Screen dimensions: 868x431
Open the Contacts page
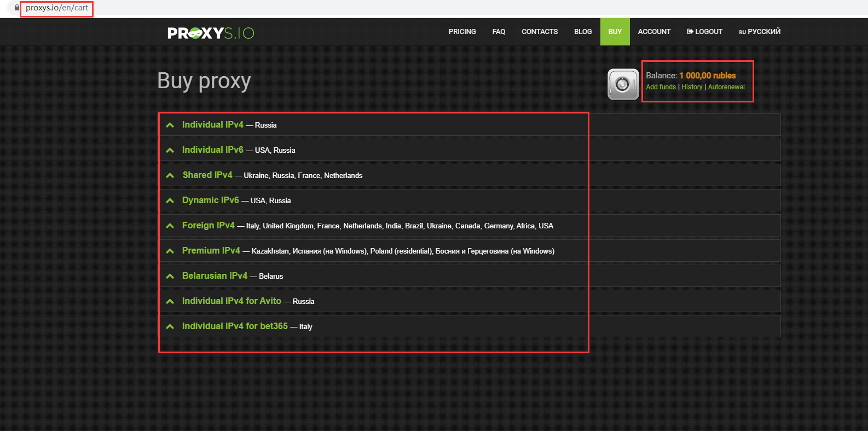[540, 32]
